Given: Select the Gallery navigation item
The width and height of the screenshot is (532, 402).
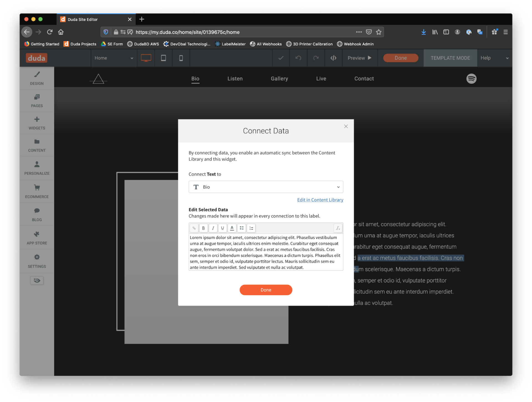Looking at the screenshot, I should (279, 79).
